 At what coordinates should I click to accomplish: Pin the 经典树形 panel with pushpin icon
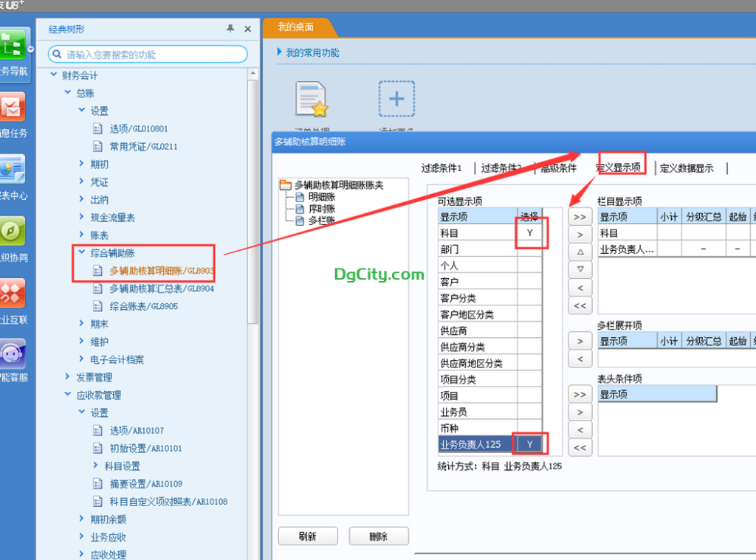click(230, 29)
